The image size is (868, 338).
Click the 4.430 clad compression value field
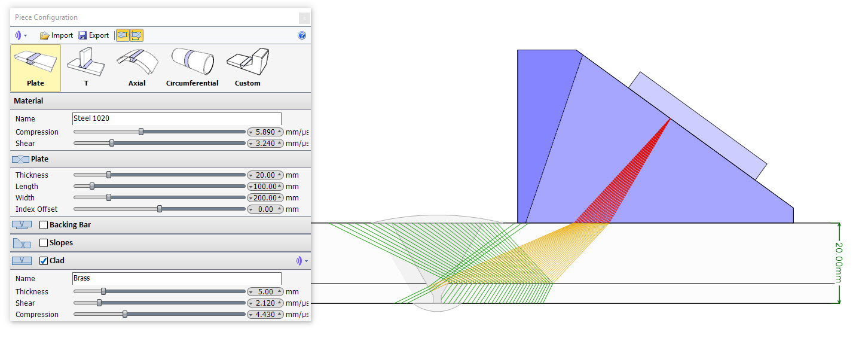pyautogui.click(x=265, y=314)
